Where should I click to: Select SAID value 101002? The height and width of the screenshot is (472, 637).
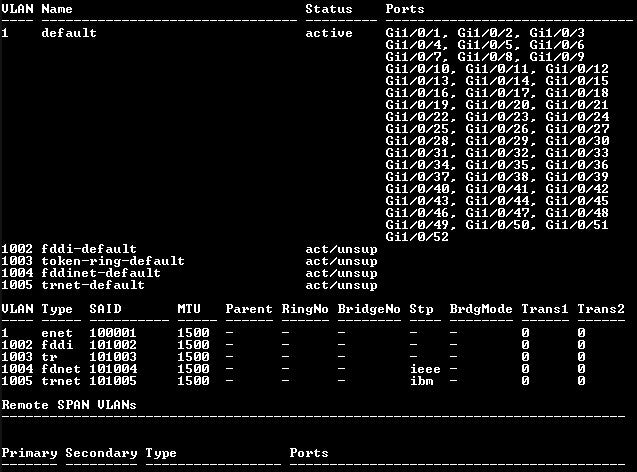(113, 344)
